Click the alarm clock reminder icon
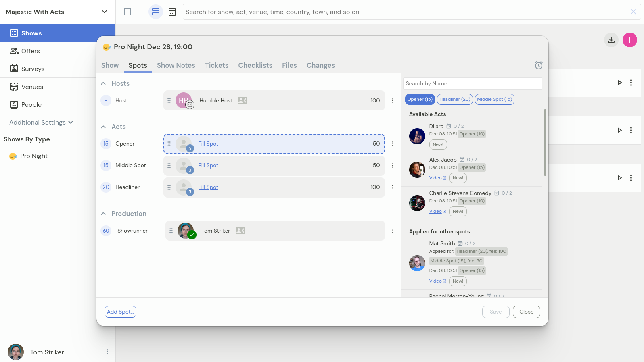 tap(539, 65)
